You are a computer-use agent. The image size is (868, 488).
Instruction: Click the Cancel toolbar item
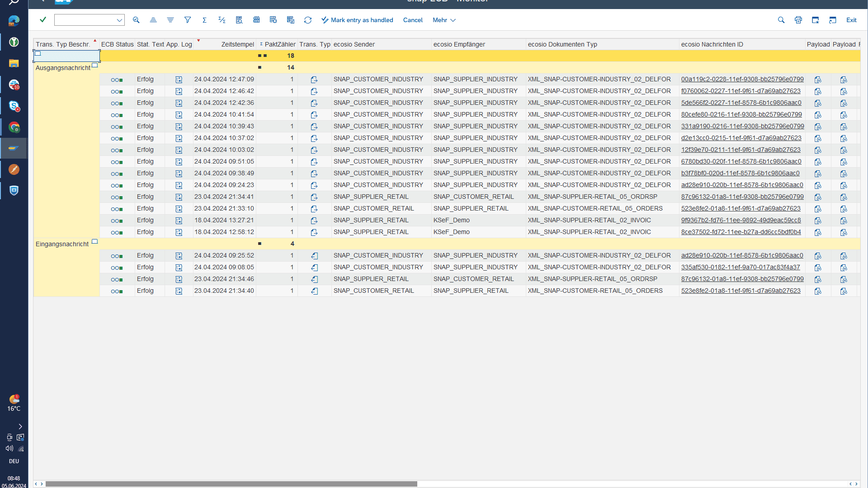coord(413,20)
